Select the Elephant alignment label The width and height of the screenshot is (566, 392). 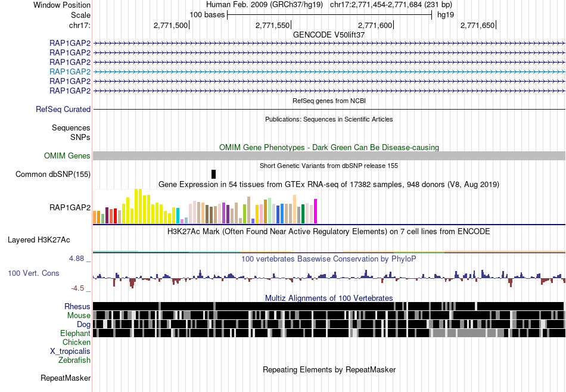click(75, 333)
